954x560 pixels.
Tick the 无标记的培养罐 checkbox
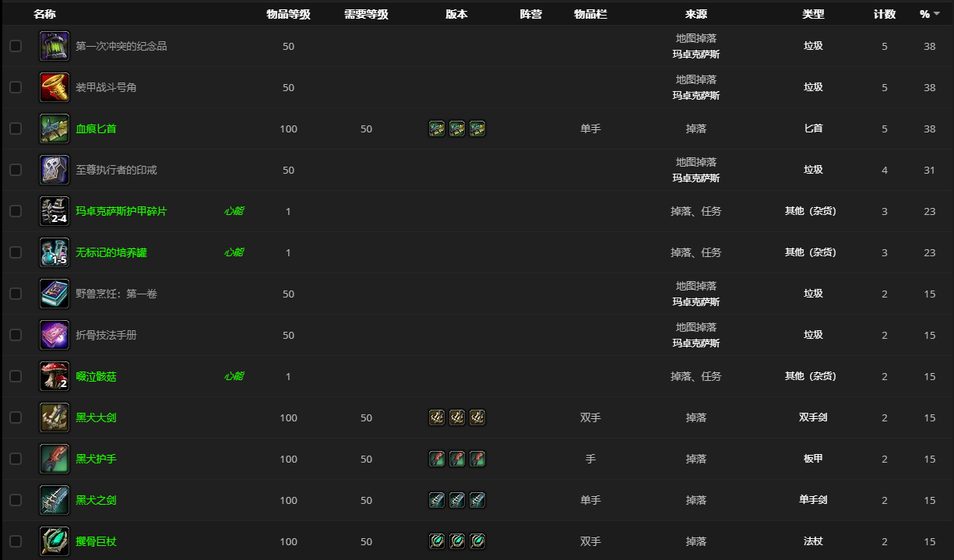point(16,252)
